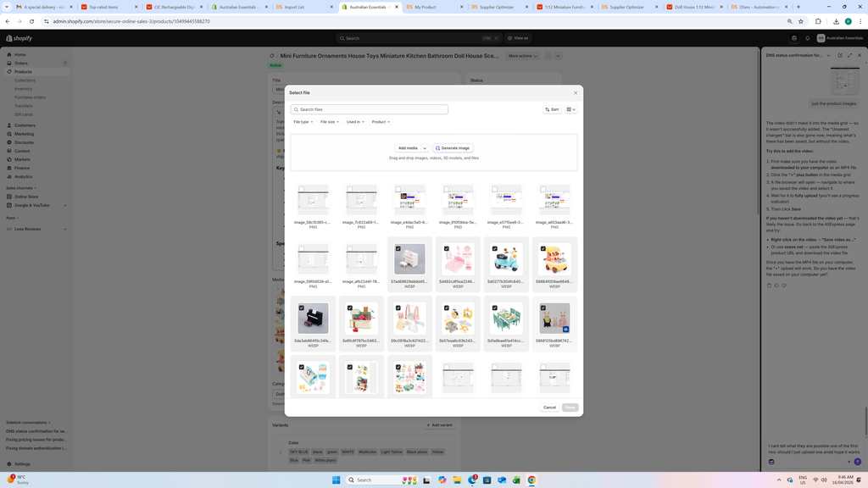Open the Sort options

[x=552, y=109]
